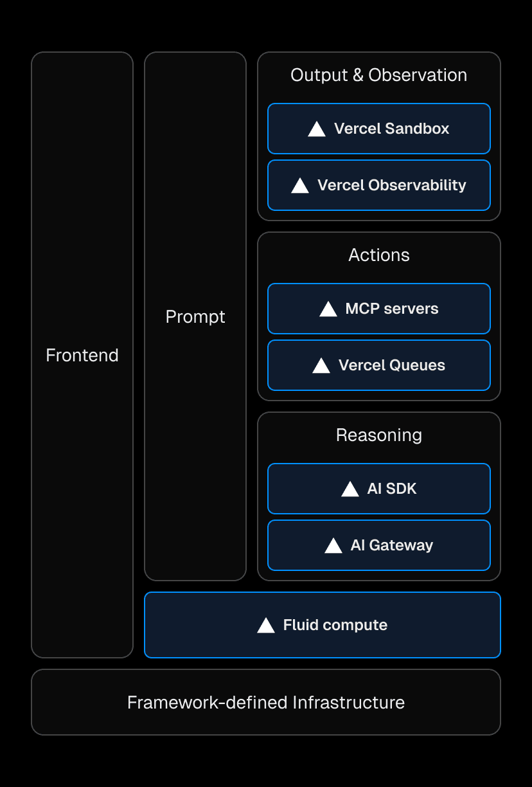The width and height of the screenshot is (532, 787).
Task: Click the Reasoning section heading
Action: tap(379, 435)
